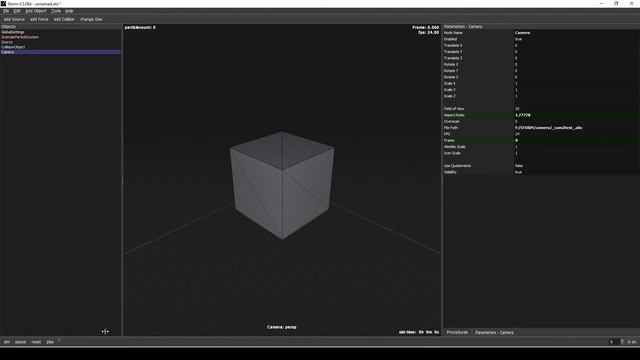The width and height of the screenshot is (640, 360).
Task: Click the pause button in the bottom bar
Action: pyautogui.click(x=20, y=342)
